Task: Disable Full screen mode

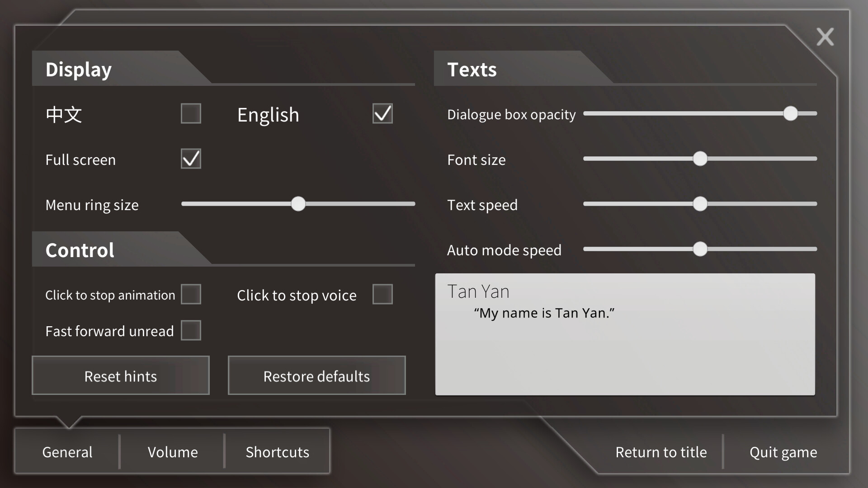Action: [190, 159]
